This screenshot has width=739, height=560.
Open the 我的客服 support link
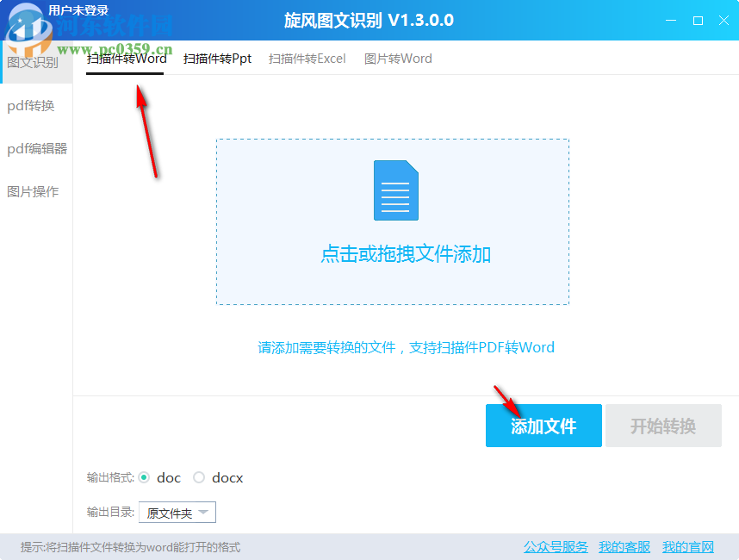(x=624, y=546)
